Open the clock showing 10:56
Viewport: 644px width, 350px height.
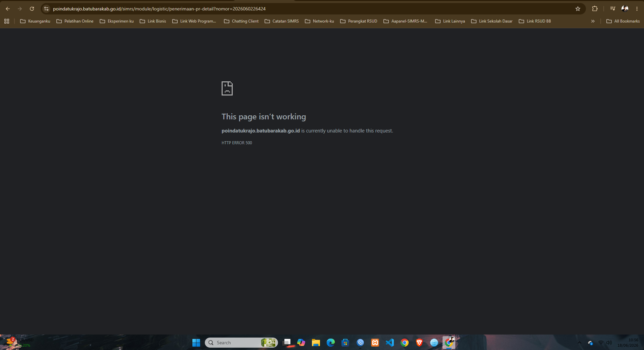point(628,343)
